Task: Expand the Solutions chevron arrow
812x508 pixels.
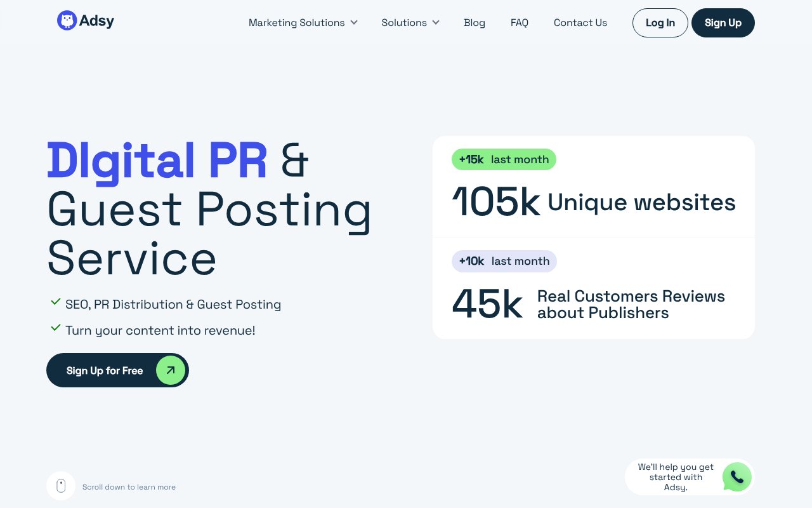Action: 436,22
